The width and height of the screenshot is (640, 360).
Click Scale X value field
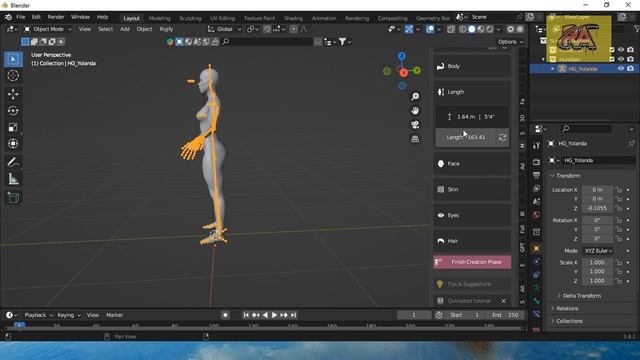click(x=597, y=262)
